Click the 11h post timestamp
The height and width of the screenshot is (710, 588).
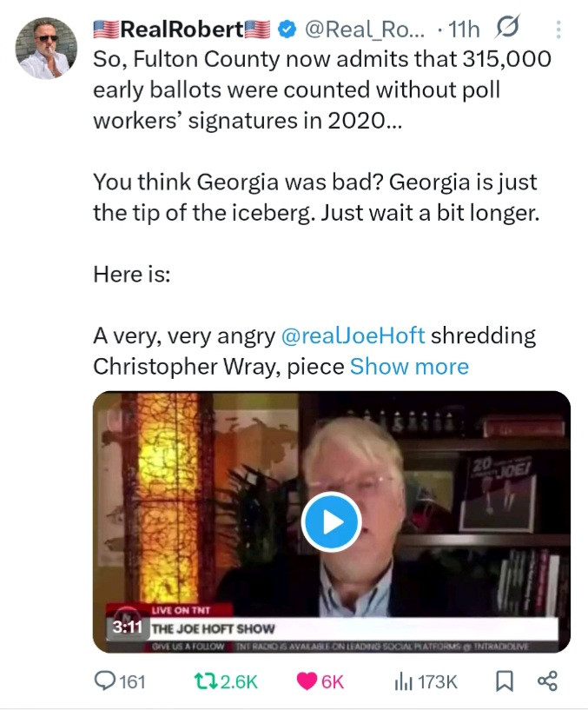pos(462,30)
